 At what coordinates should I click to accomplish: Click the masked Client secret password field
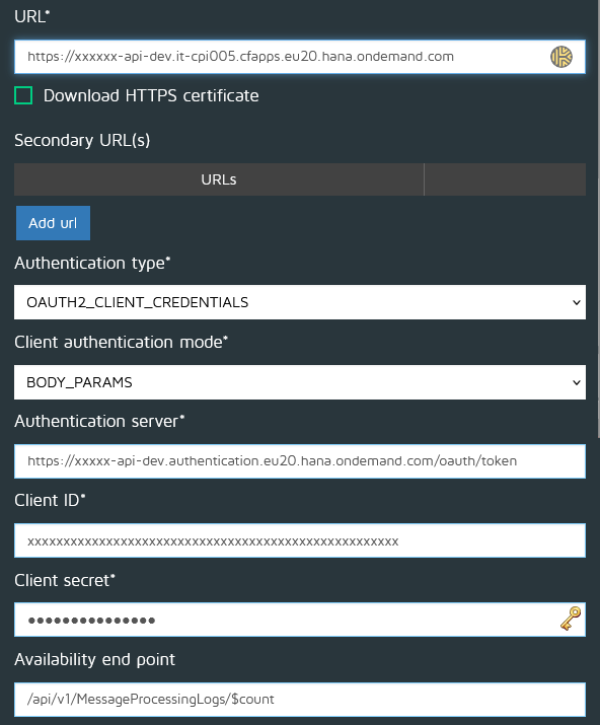coord(280,621)
